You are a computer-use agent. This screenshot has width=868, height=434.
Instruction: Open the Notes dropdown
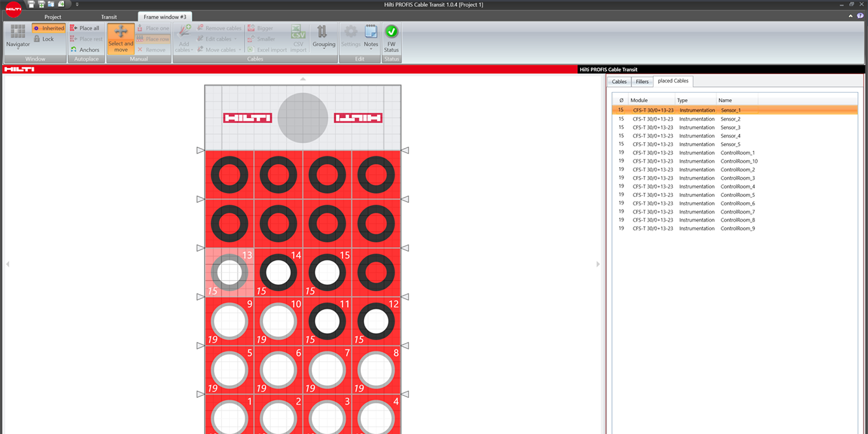pyautogui.click(x=371, y=44)
